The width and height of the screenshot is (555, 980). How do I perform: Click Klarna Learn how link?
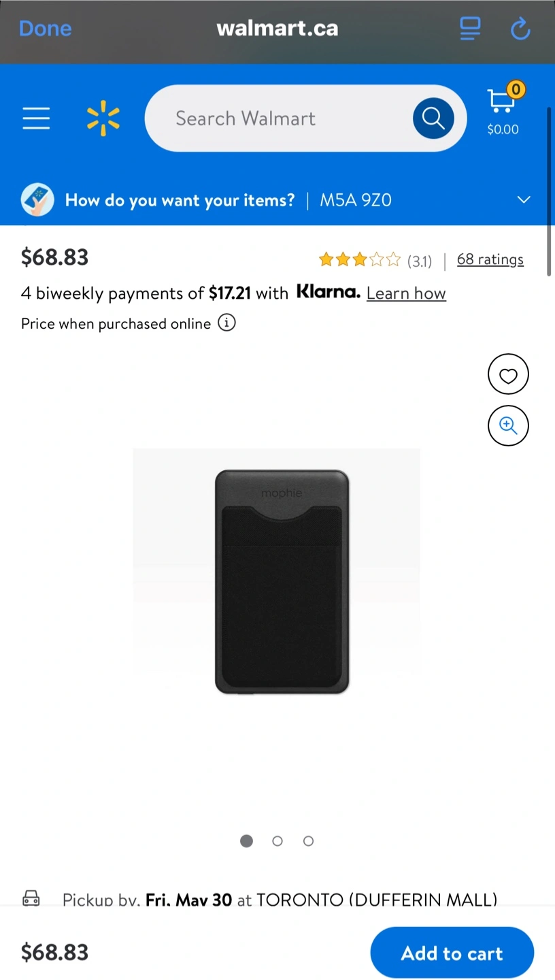[406, 293]
